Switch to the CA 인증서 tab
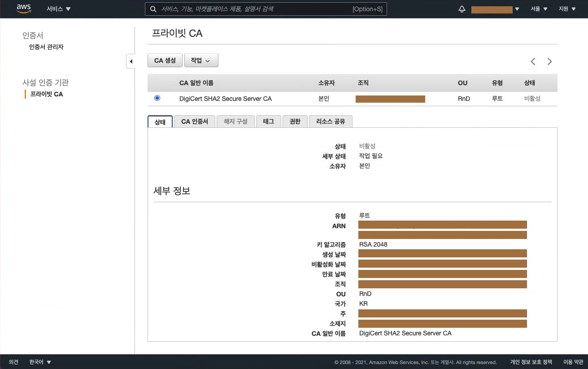Screen dimensions: 588x369 (195, 122)
